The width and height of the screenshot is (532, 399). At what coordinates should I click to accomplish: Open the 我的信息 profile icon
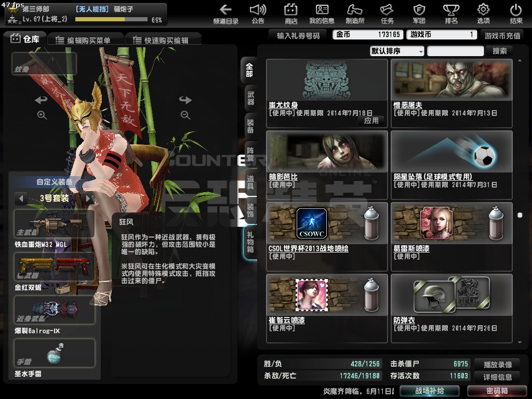322,14
